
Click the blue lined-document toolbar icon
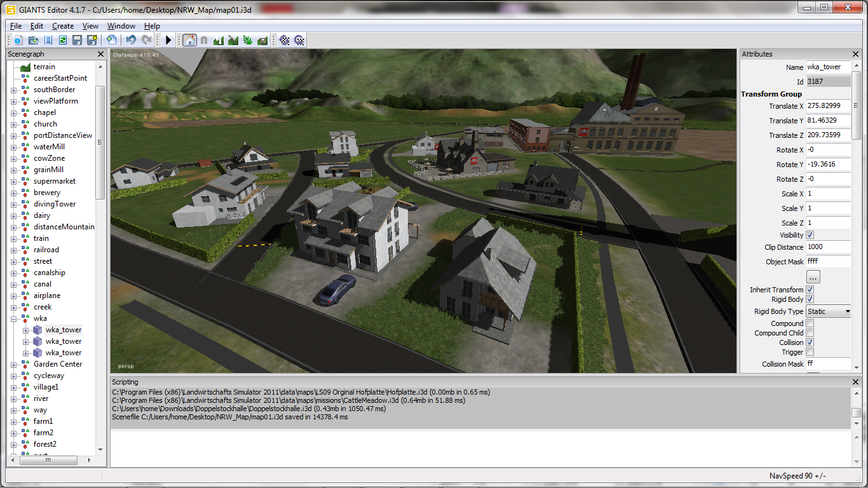point(48,40)
